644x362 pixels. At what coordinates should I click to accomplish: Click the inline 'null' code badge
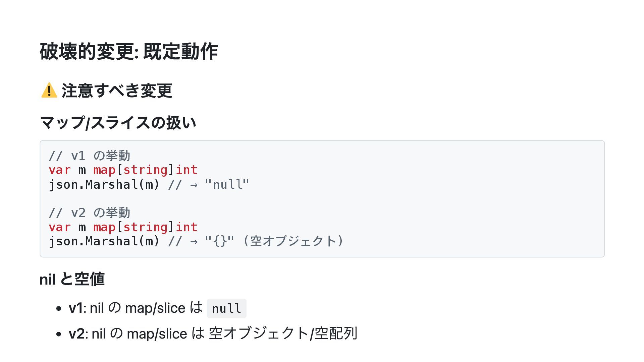click(226, 308)
